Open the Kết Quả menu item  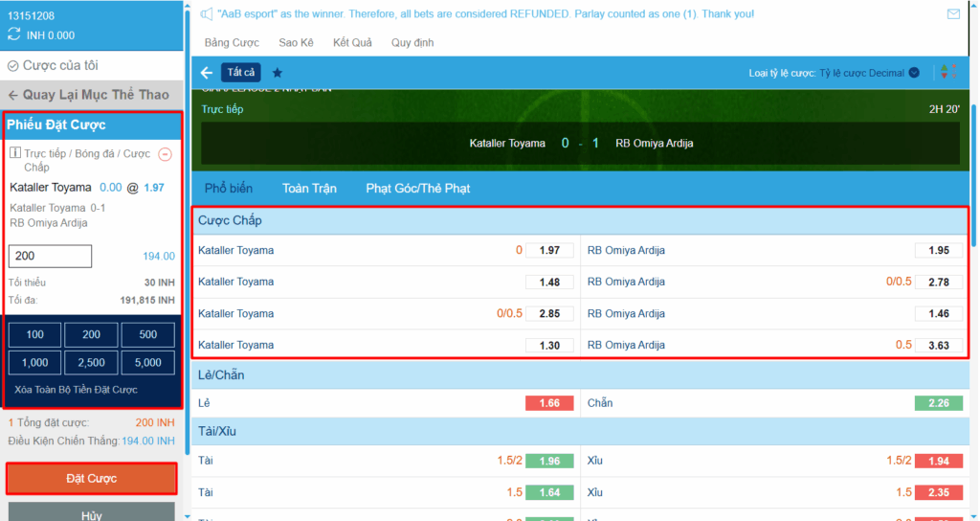[x=352, y=42]
